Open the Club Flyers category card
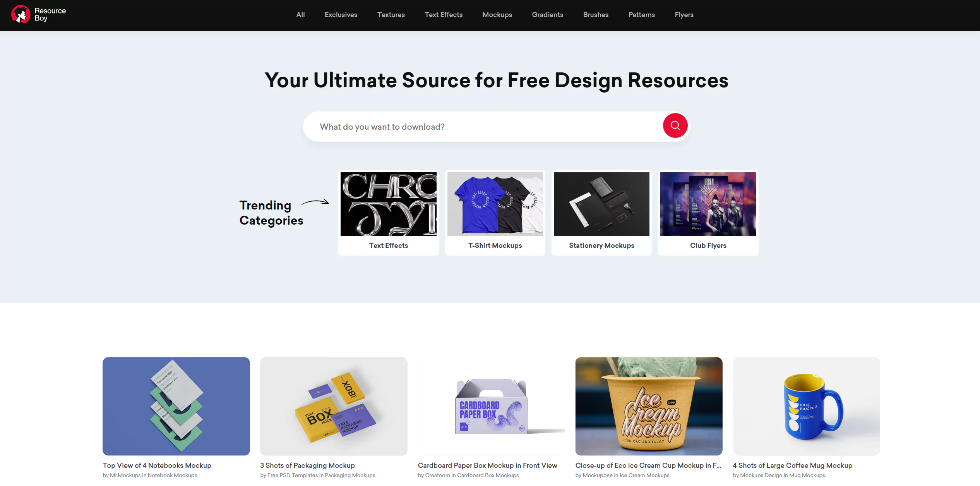Screen dimensions: 980x486 pos(708,213)
